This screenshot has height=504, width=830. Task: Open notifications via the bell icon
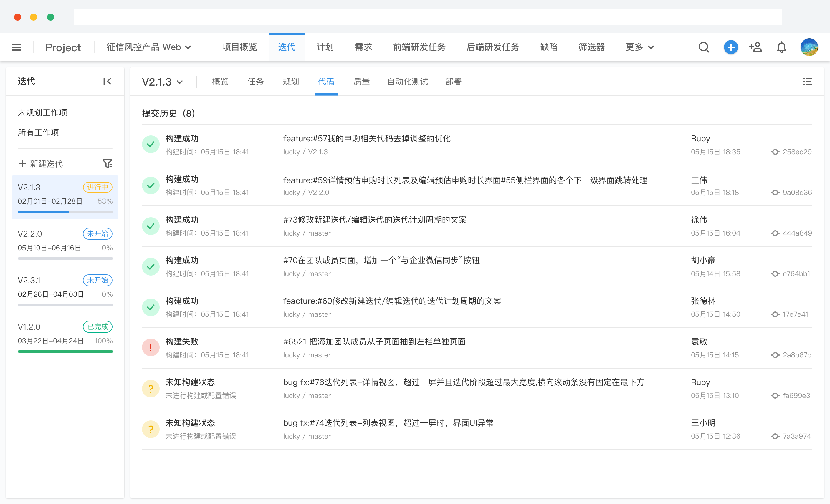(781, 47)
